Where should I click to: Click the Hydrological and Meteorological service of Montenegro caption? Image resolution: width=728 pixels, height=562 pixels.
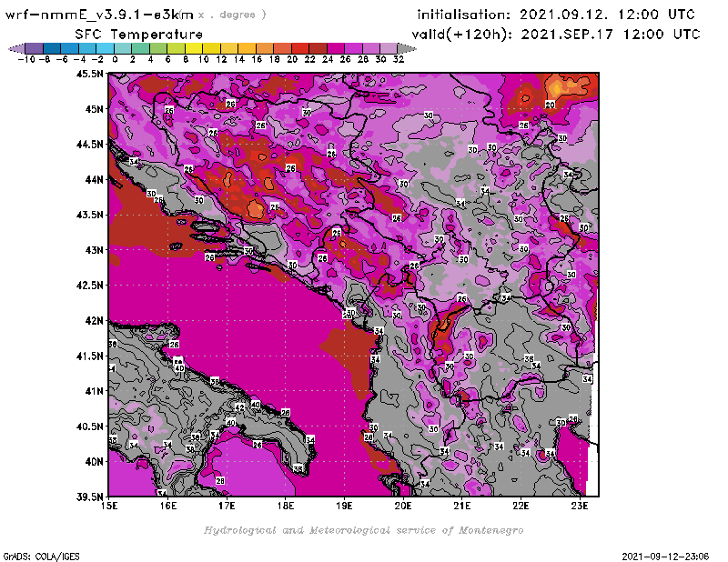point(363,530)
